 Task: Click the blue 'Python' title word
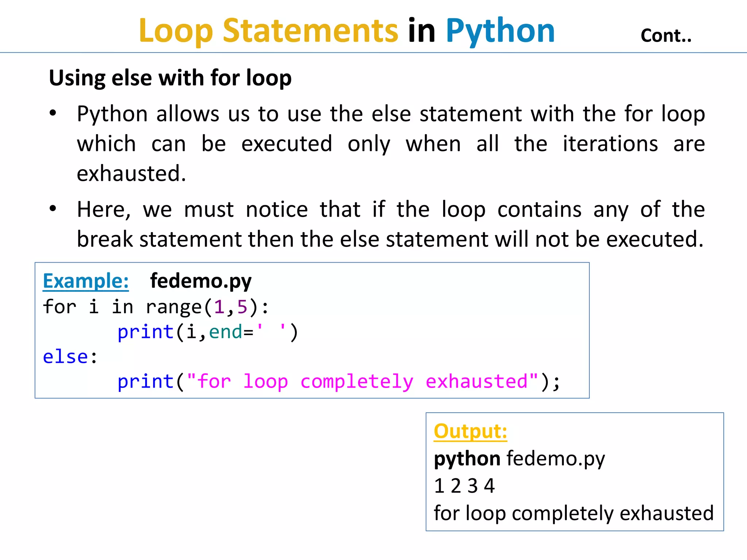(x=500, y=31)
